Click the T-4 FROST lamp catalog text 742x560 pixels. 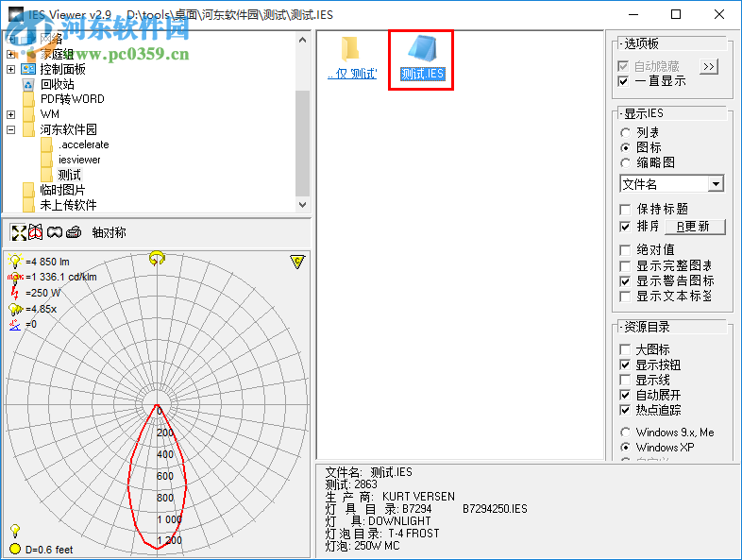[413, 534]
